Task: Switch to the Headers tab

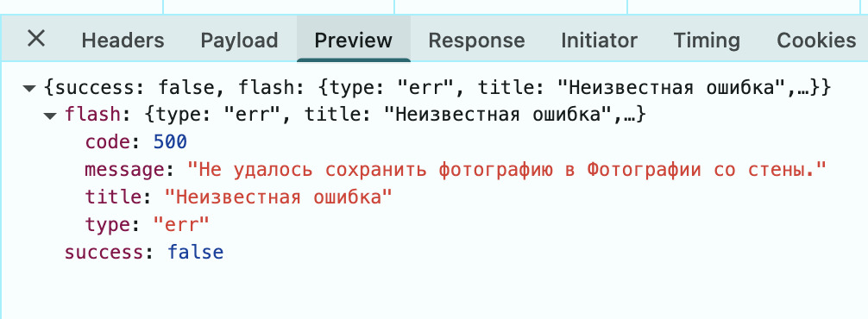Action: [x=123, y=40]
